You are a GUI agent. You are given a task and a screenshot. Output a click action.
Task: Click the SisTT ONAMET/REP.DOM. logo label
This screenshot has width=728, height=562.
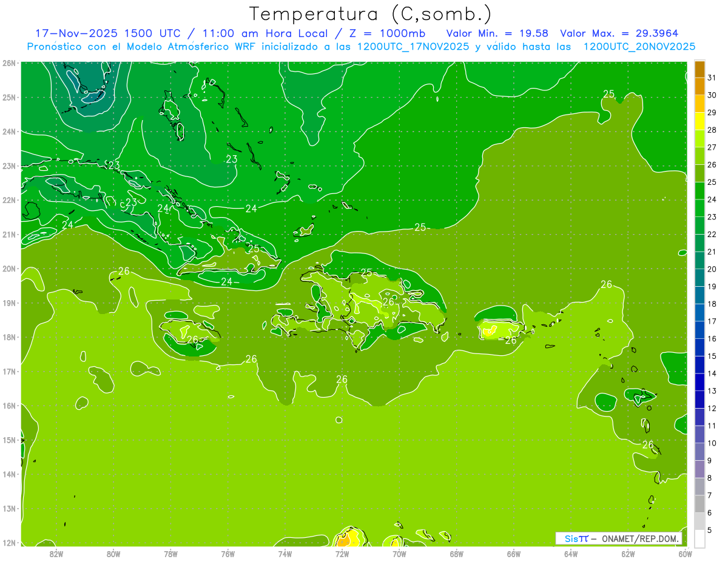click(618, 538)
